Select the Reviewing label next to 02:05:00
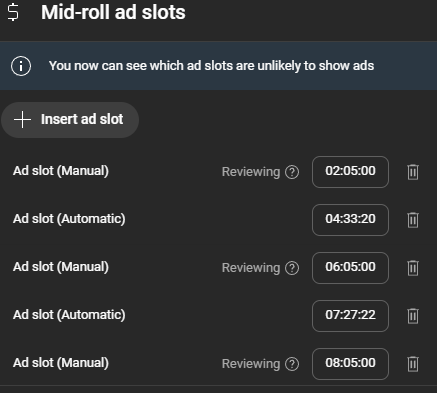 [x=251, y=172]
